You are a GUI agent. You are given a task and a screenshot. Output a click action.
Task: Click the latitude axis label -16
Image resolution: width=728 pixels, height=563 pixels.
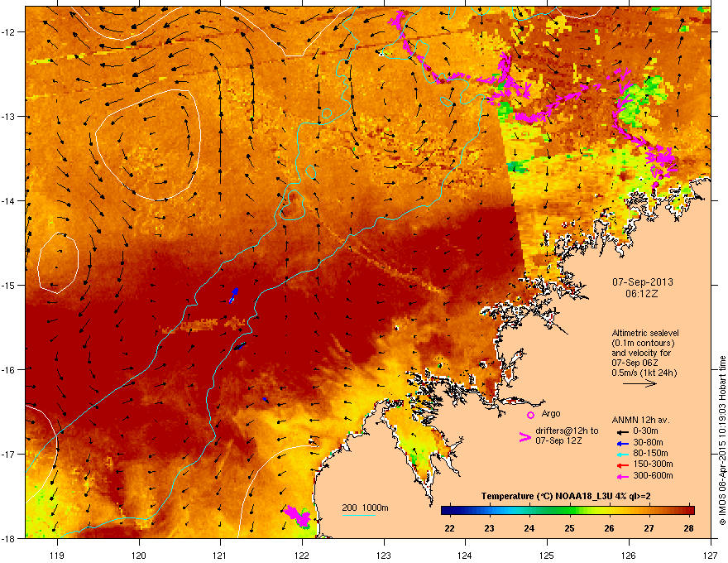9,370
